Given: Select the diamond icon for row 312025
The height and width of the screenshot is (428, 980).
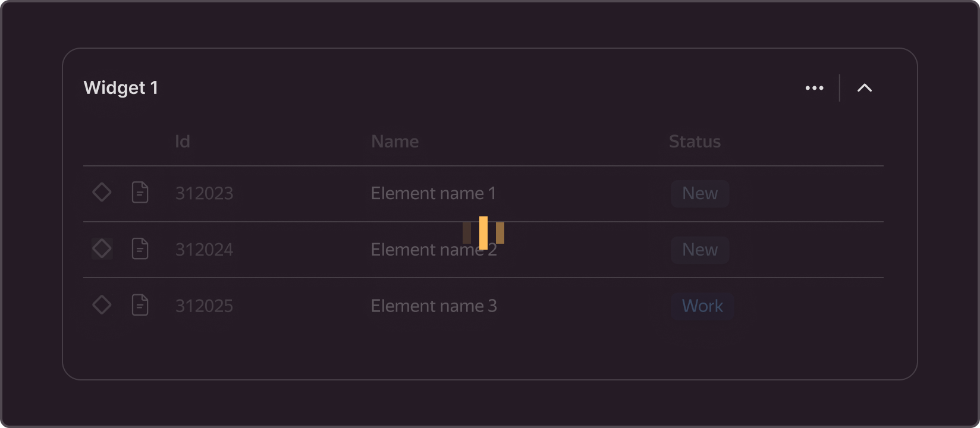Looking at the screenshot, I should point(102,305).
